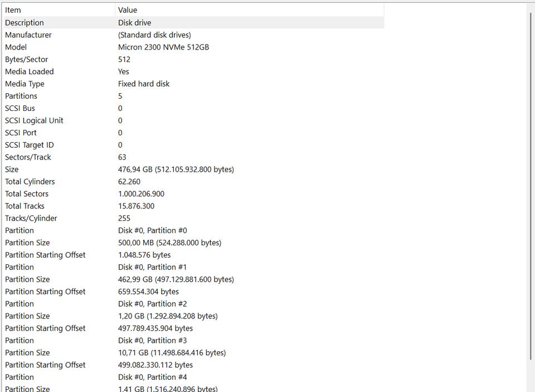The height and width of the screenshot is (392, 535).
Task: Click the '1,20 GB (1.292.894.208 bytes)' value
Action: click(x=168, y=316)
